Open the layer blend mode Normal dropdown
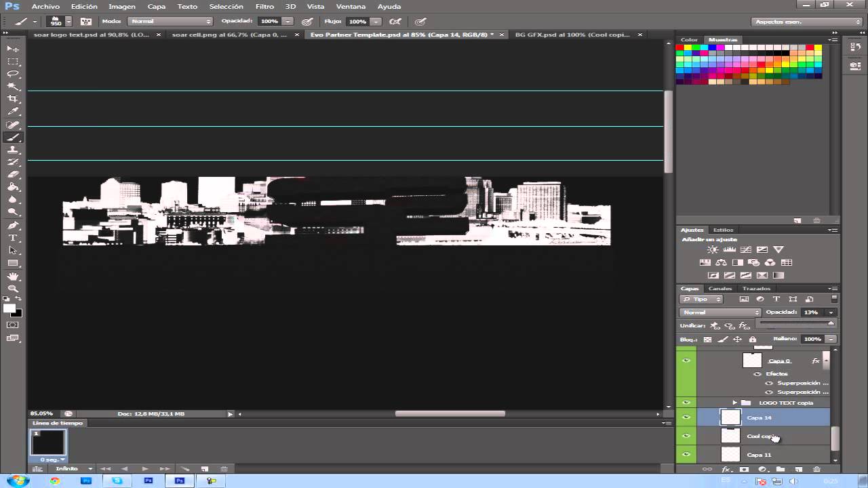The height and width of the screenshot is (488, 868). point(720,312)
